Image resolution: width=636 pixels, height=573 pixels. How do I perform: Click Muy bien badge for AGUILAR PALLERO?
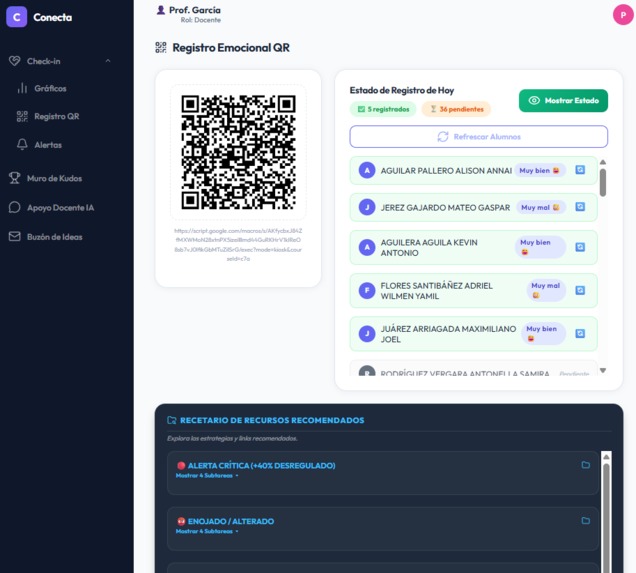pyautogui.click(x=540, y=170)
